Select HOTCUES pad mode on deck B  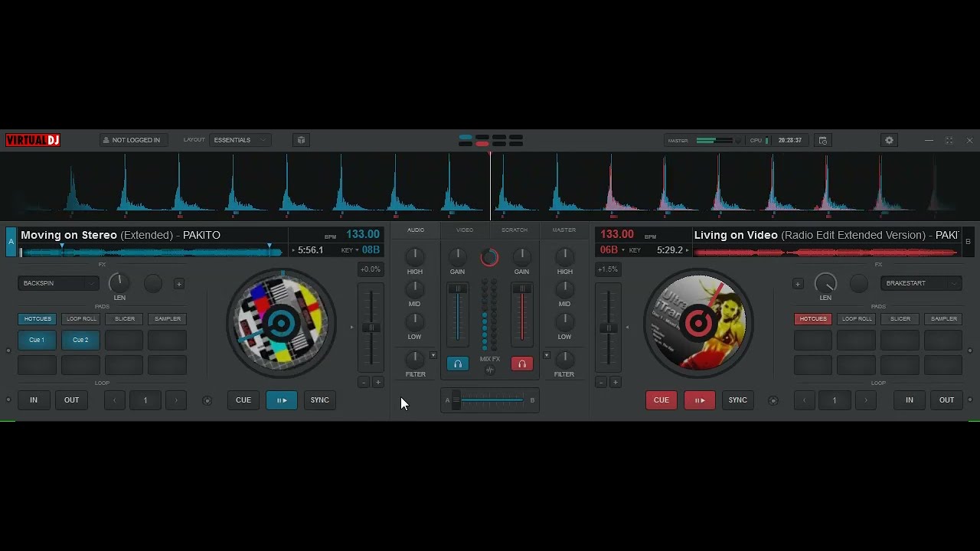813,319
